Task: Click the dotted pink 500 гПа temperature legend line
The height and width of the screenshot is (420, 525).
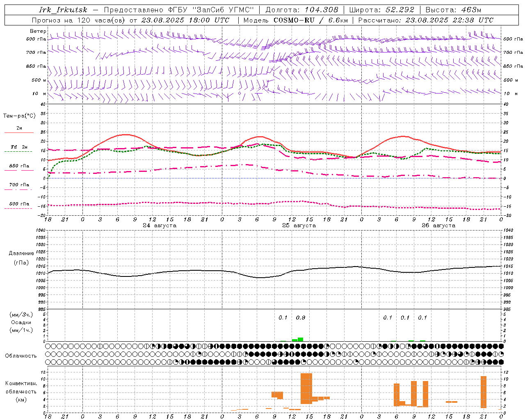Action: coord(18,208)
